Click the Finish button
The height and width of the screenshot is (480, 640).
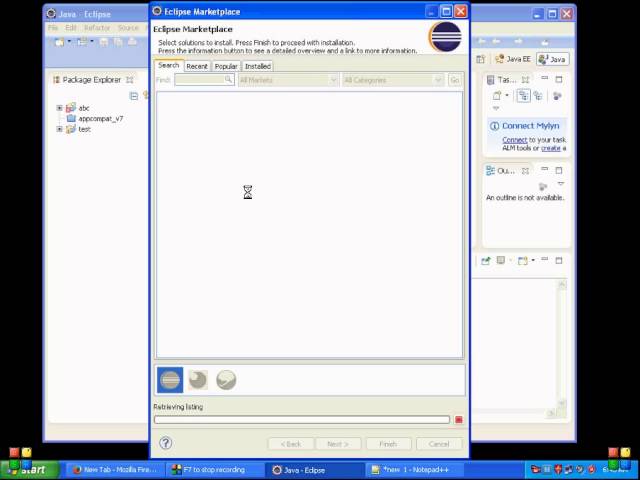click(x=388, y=444)
